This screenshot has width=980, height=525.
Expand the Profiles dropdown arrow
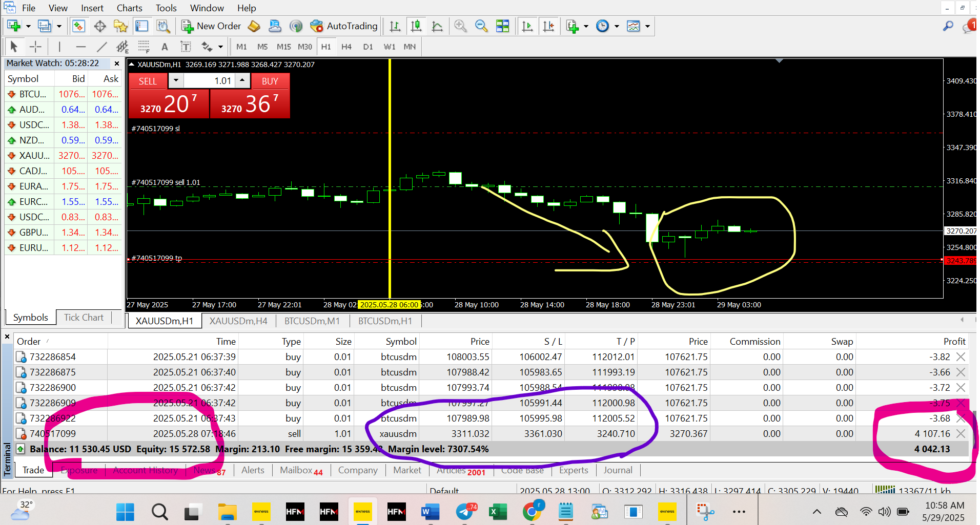click(59, 26)
